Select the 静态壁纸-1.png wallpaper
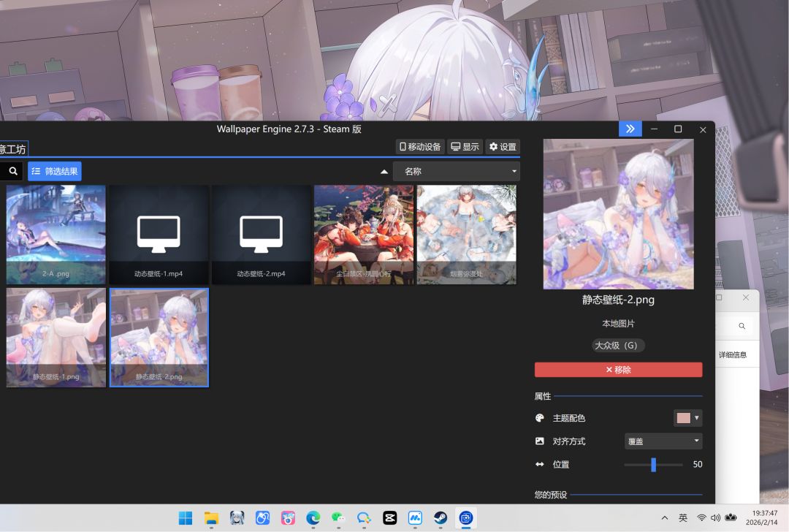The image size is (789, 532). 56,337
